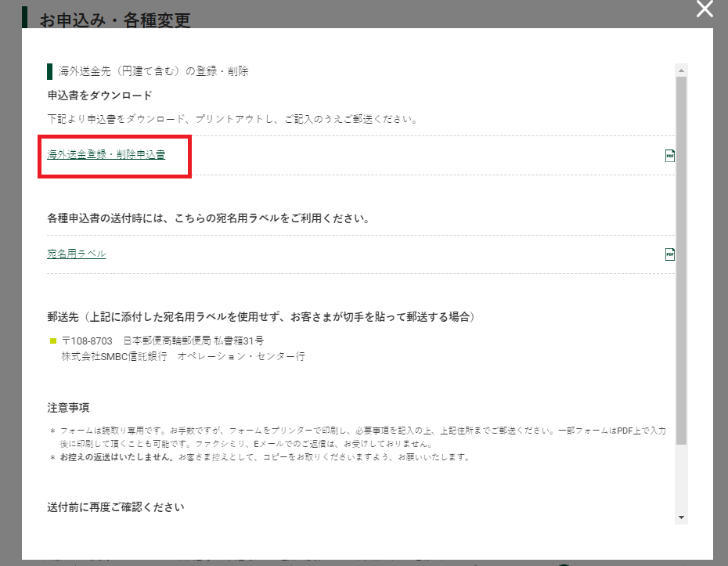Click the 株式会社SMBC信託銀行 オペレーション・センター行 line
The height and width of the screenshot is (566, 728).
click(183, 356)
